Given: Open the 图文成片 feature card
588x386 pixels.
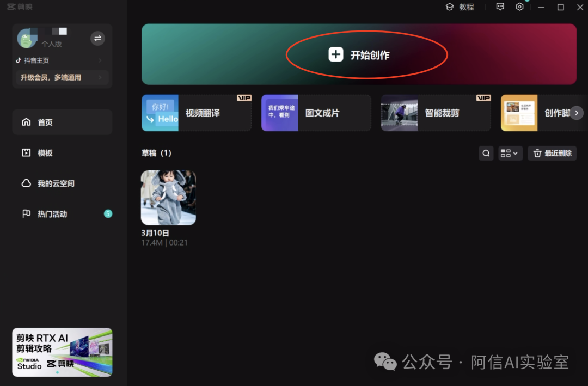Looking at the screenshot, I should pyautogui.click(x=316, y=113).
